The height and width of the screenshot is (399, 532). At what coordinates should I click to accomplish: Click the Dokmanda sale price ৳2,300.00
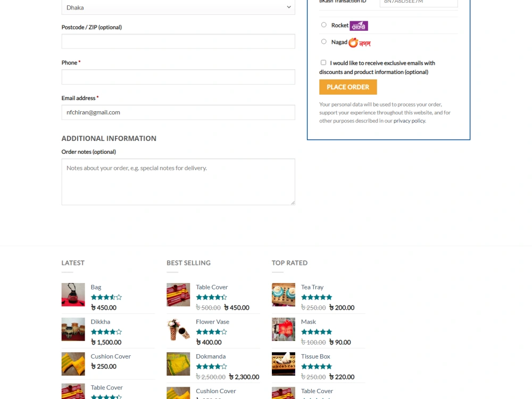point(244,377)
